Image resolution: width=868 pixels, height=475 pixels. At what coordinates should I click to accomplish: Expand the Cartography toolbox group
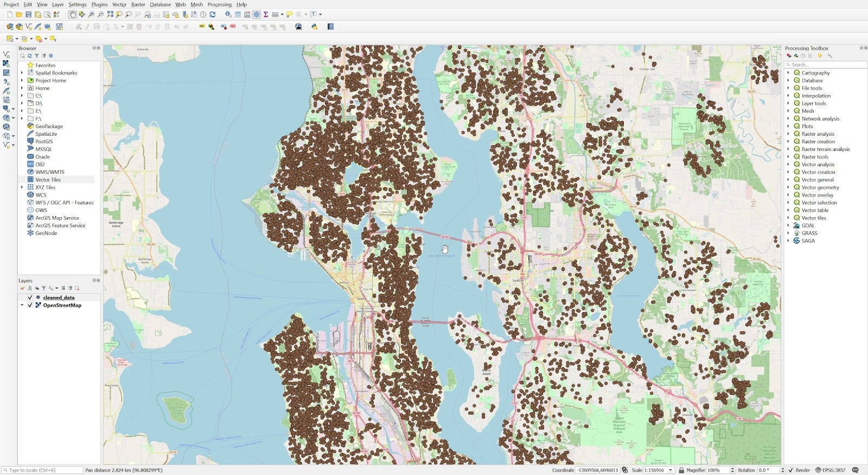788,73
